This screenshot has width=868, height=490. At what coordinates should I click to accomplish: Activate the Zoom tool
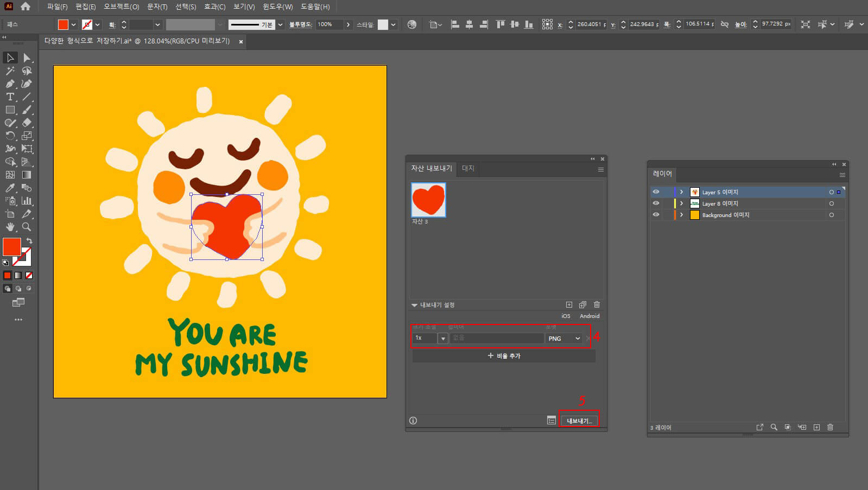click(x=27, y=227)
